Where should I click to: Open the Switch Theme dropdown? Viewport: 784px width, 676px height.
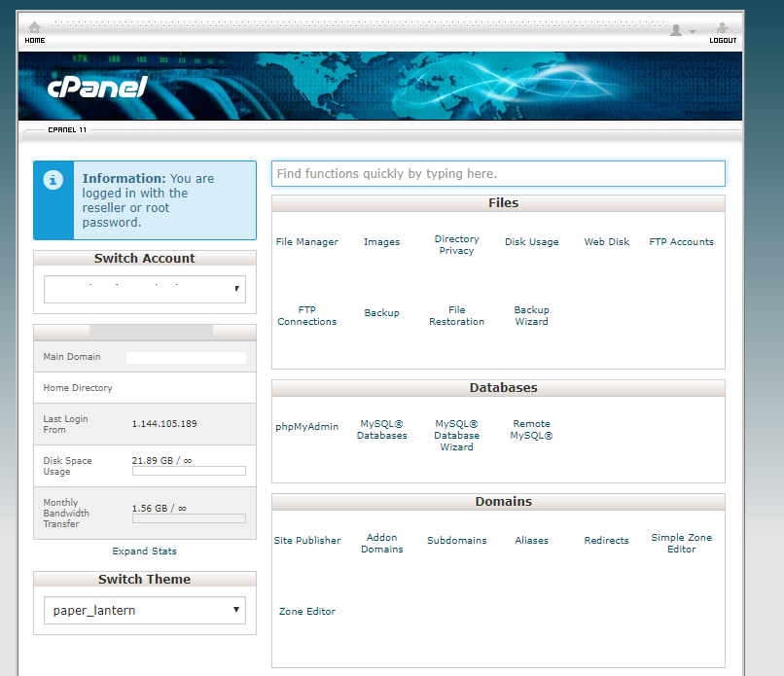144,610
